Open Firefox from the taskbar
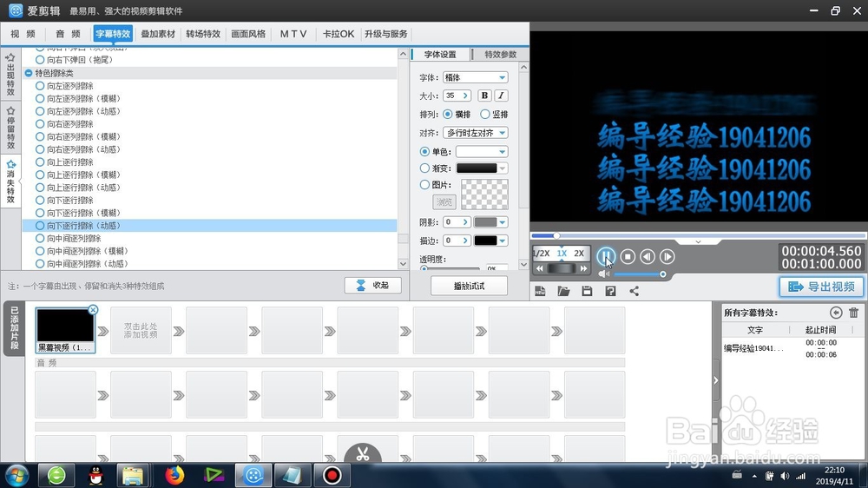Image resolution: width=868 pixels, height=488 pixels. pyautogui.click(x=174, y=475)
